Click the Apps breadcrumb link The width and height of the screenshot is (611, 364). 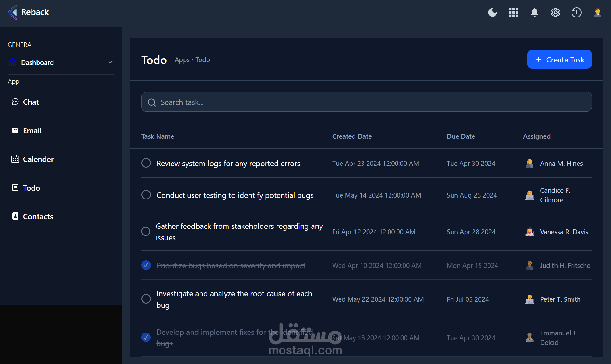[x=182, y=60]
